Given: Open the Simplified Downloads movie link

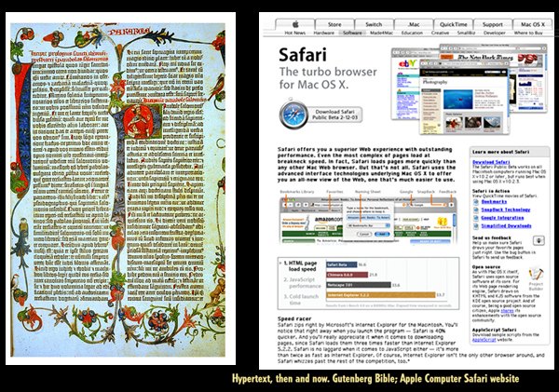Looking at the screenshot, I should pos(506,226).
